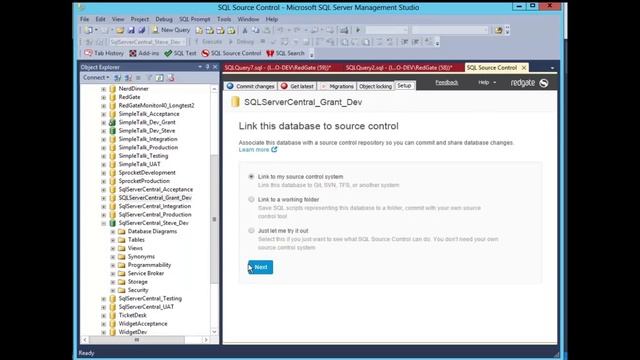Pin the Object Explorer panel
The image size is (640, 360).
[207, 67]
